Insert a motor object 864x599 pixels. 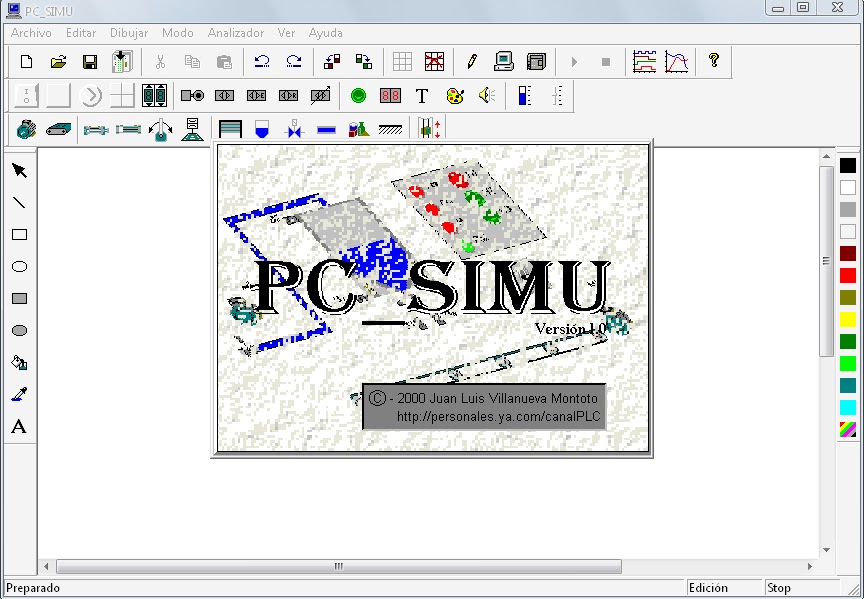pyautogui.click(x=26, y=130)
